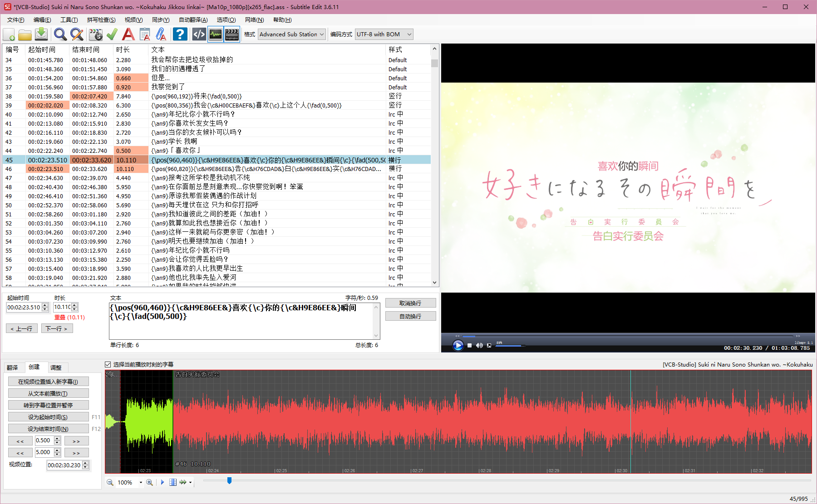
Task: Zoom in the waveform
Action: click(x=149, y=482)
